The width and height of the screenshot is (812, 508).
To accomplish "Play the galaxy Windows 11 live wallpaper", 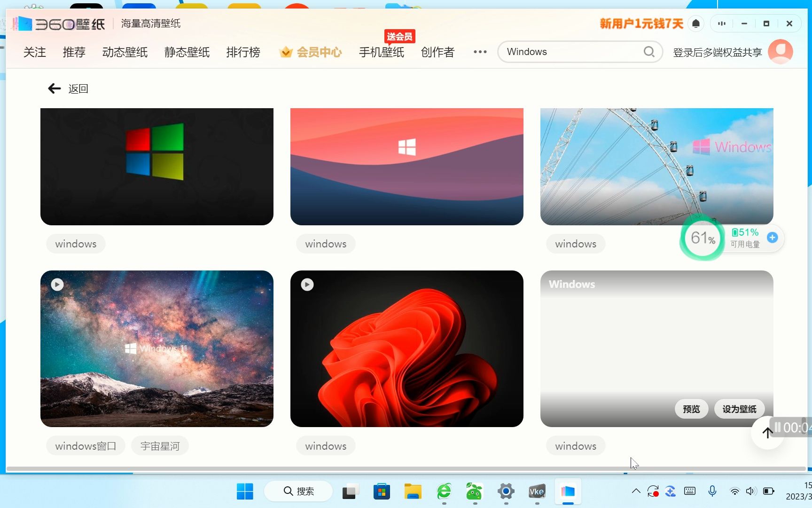I will (x=57, y=285).
